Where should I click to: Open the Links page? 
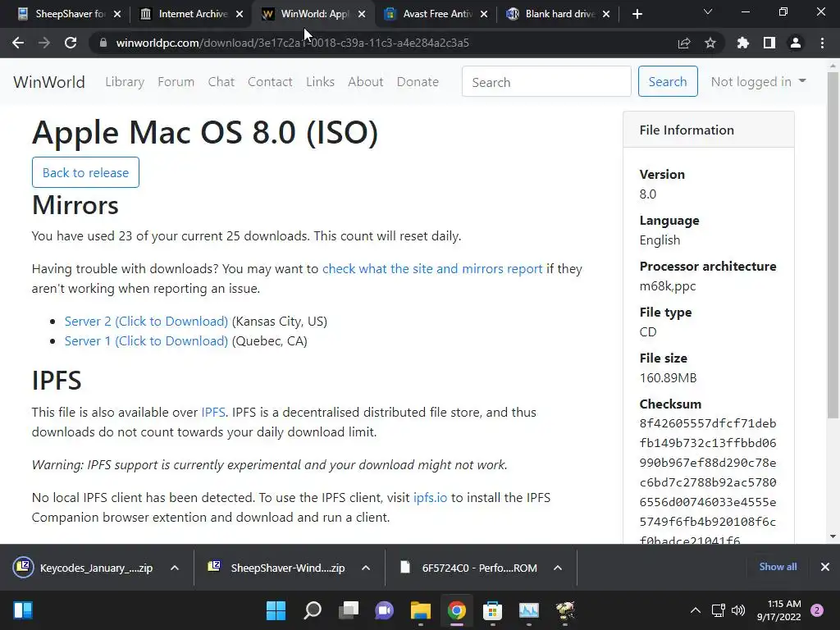(x=321, y=82)
